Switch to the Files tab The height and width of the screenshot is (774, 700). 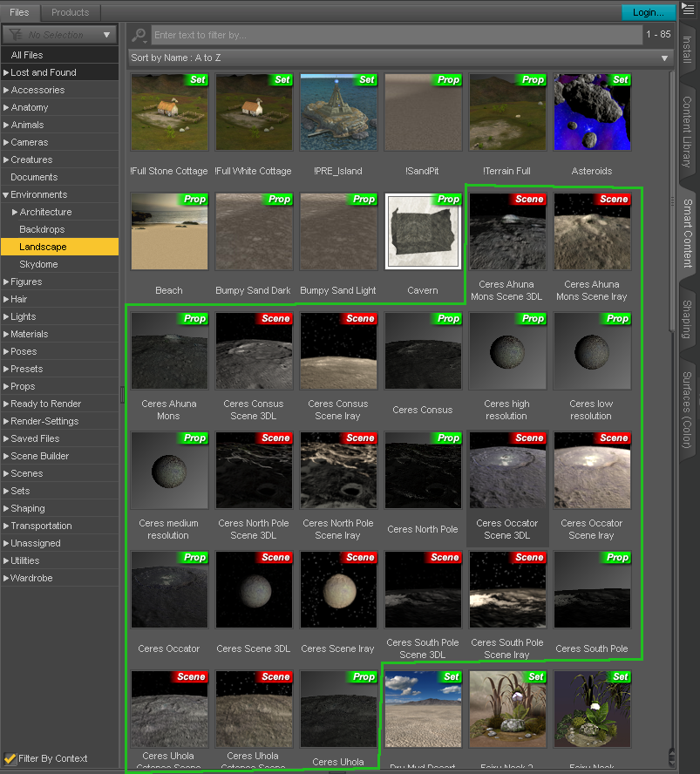coord(19,12)
